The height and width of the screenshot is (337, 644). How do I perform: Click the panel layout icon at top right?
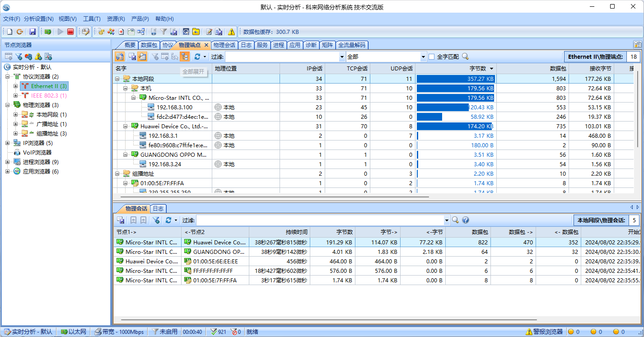click(637, 45)
